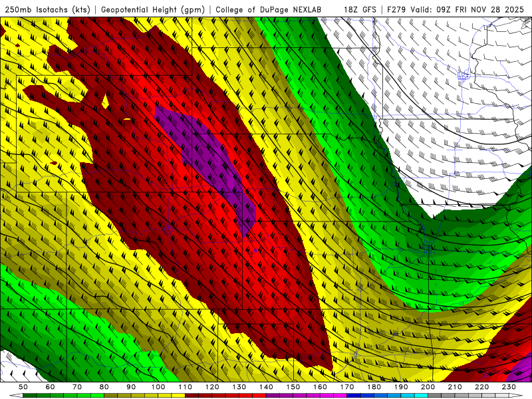The image size is (532, 399).
Task: Click the legend value 60
Action: [51, 387]
